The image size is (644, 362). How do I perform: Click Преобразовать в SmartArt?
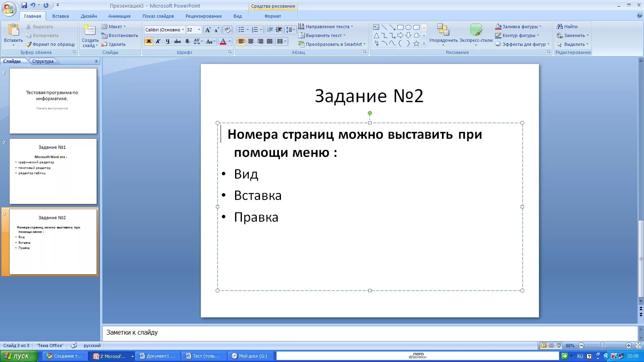pyautogui.click(x=332, y=44)
